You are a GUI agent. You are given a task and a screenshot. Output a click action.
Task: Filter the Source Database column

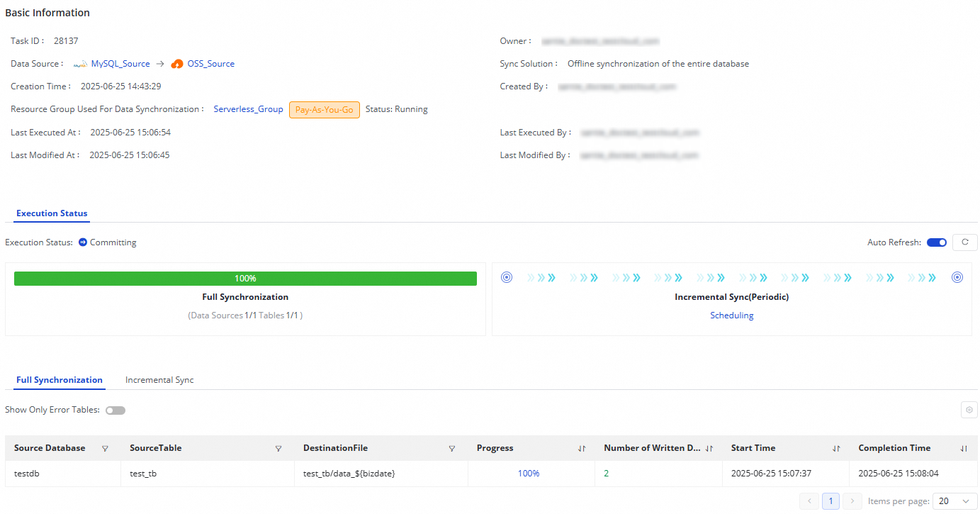tap(106, 449)
